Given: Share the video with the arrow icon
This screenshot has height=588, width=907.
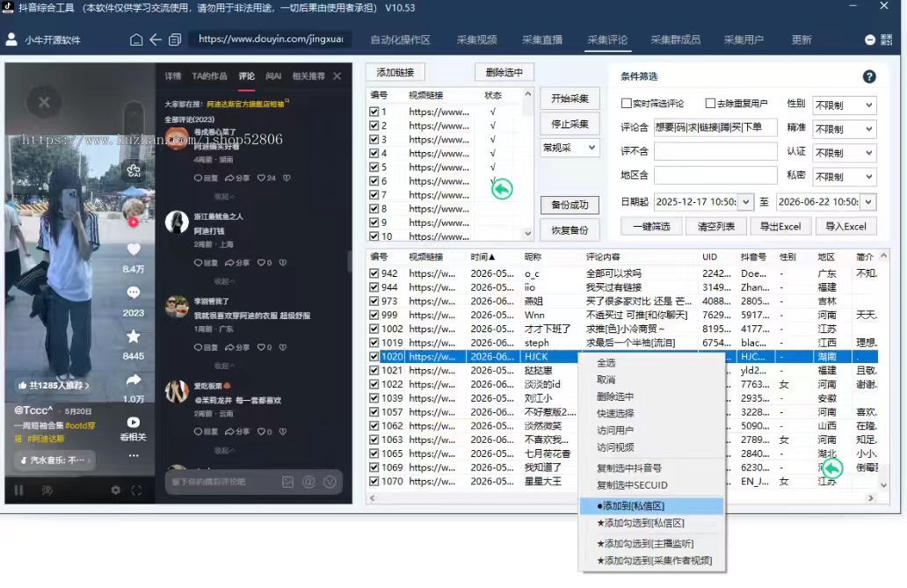Looking at the screenshot, I should (134, 380).
